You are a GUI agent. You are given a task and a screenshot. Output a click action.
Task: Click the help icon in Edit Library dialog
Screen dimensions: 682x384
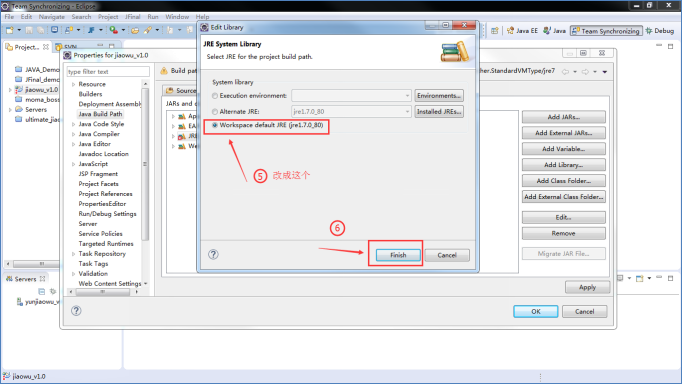tap(213, 254)
